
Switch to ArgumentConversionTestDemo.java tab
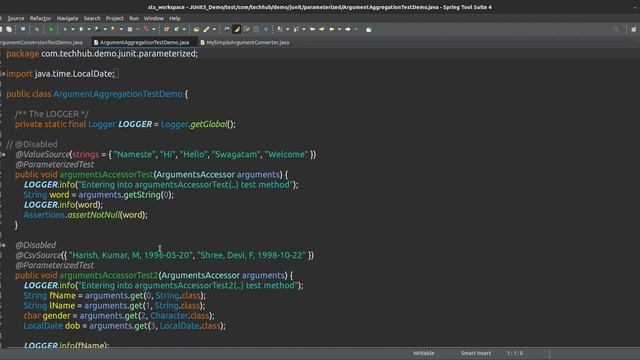41,42
